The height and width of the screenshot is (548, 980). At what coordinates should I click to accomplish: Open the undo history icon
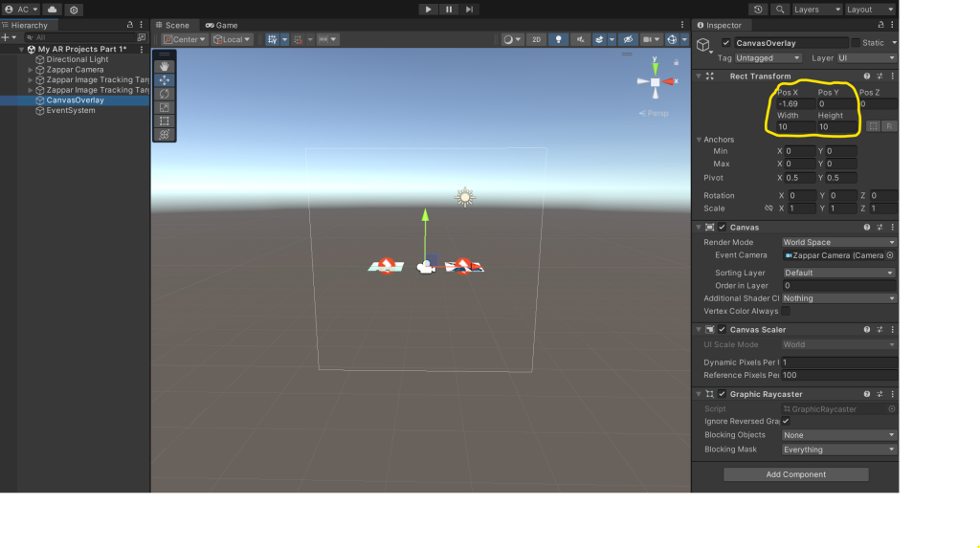click(759, 10)
